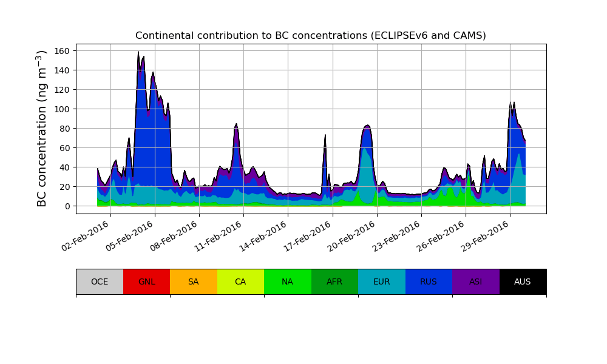
Task: Pick the SA orange legend swatch
Action: 193,281
